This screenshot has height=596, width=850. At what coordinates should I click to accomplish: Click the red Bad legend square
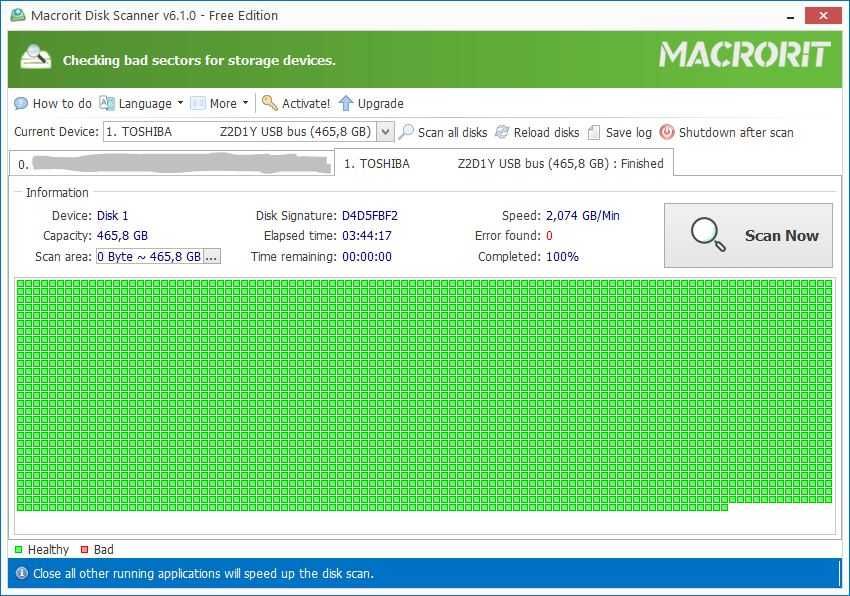coord(84,549)
